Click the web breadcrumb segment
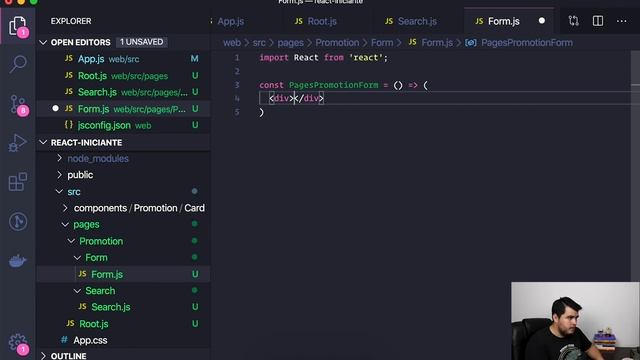The height and width of the screenshot is (360, 640). pyautogui.click(x=232, y=43)
